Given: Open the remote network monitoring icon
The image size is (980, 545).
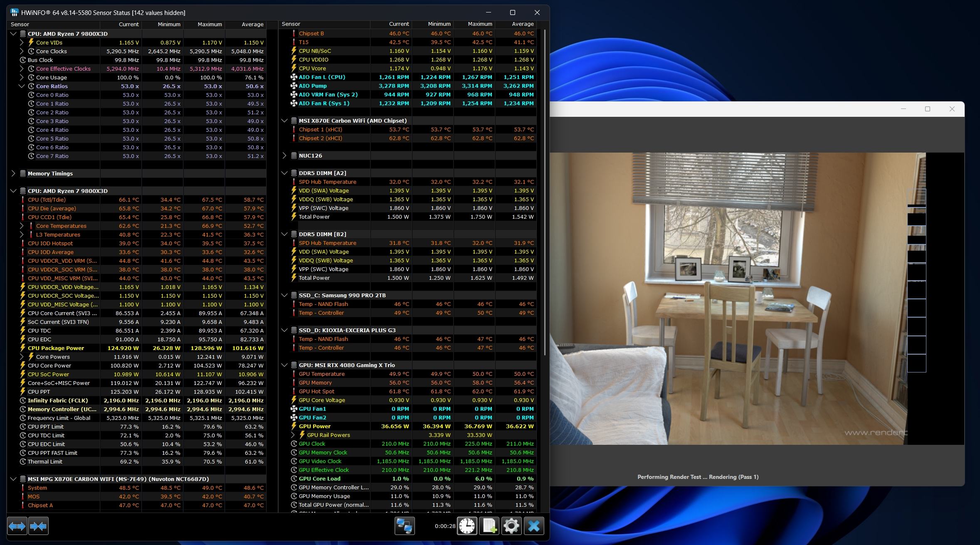Looking at the screenshot, I should coord(404,526).
